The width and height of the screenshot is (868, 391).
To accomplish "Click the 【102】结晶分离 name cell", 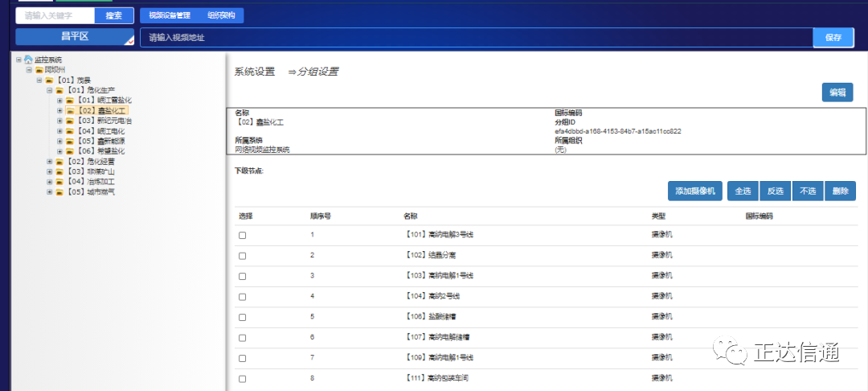I will coord(430,255).
